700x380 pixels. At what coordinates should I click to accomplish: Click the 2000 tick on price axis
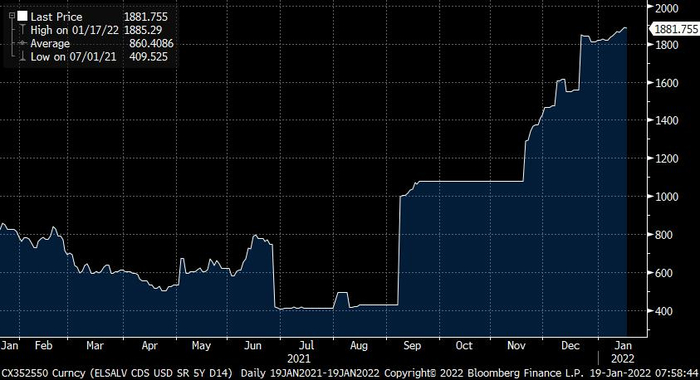pos(667,8)
